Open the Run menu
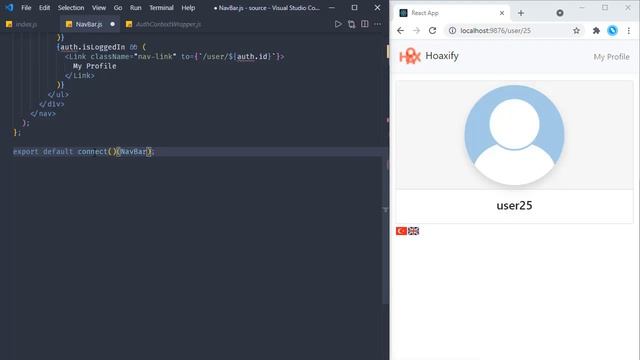 [136, 8]
